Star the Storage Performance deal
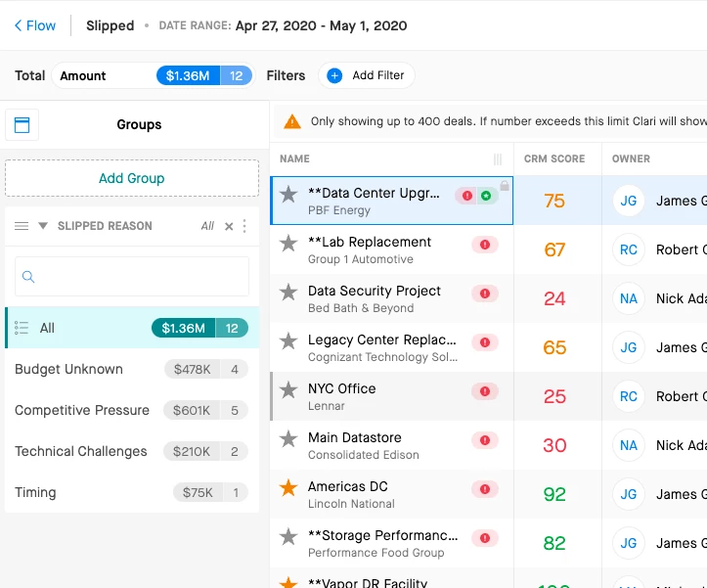707x588 pixels. (288, 537)
